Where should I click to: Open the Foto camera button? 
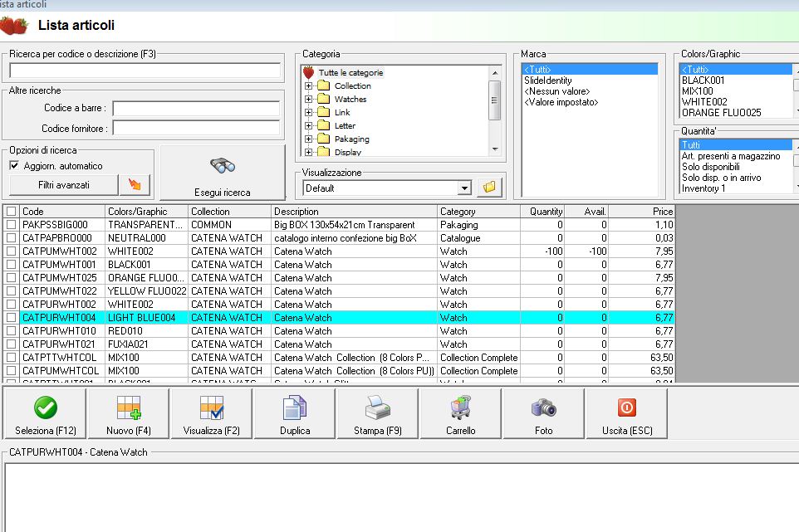tap(544, 413)
